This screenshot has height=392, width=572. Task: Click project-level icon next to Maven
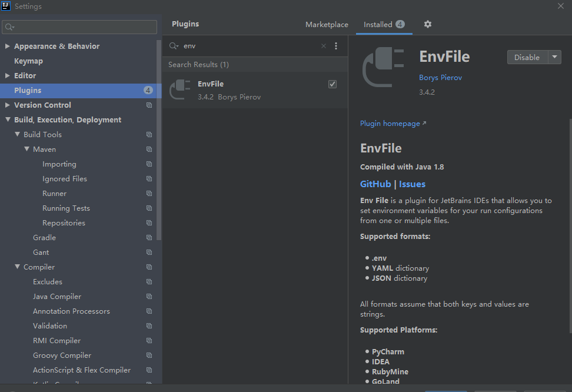[149, 150]
